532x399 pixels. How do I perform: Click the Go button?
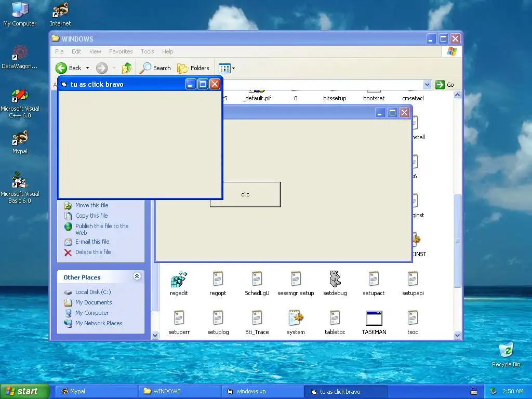[445, 85]
